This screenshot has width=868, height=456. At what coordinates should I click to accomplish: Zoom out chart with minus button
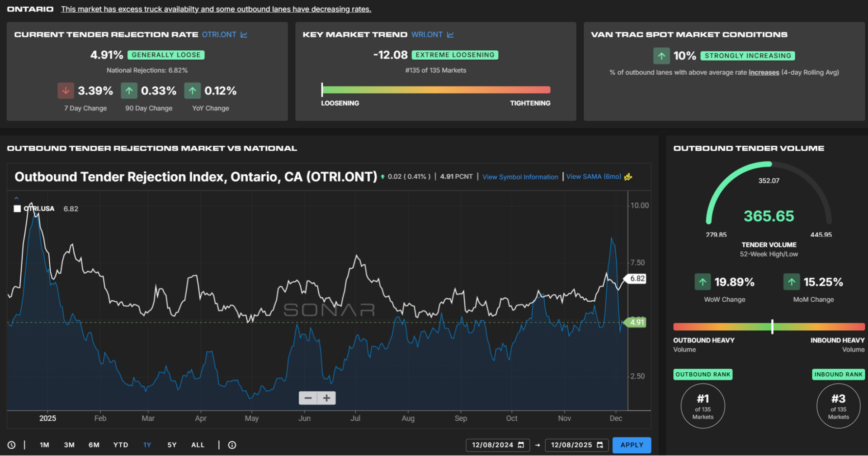[308, 398]
